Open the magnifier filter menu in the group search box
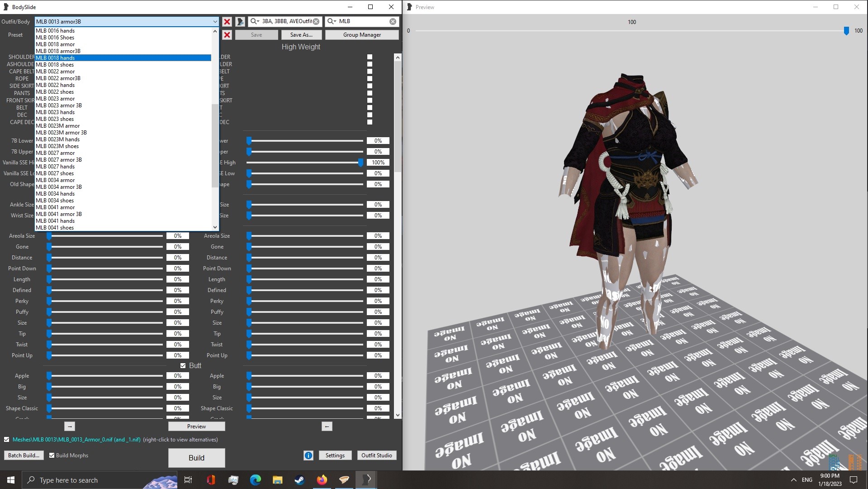This screenshot has width=868, height=489. (x=254, y=21)
